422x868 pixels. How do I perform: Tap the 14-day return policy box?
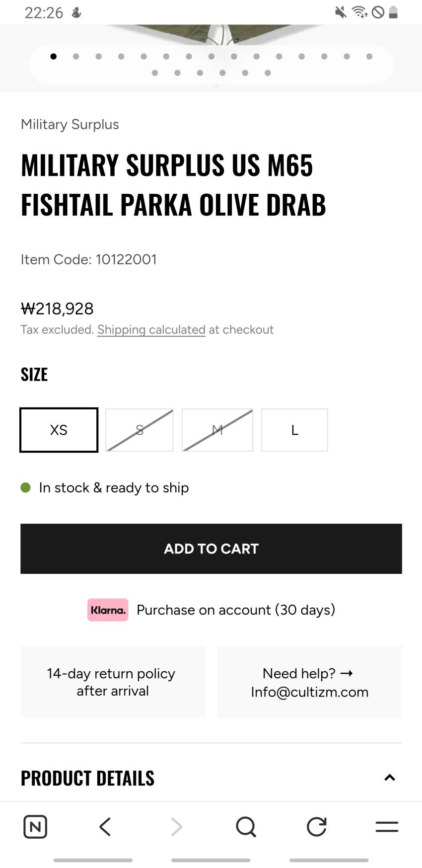pyautogui.click(x=113, y=682)
